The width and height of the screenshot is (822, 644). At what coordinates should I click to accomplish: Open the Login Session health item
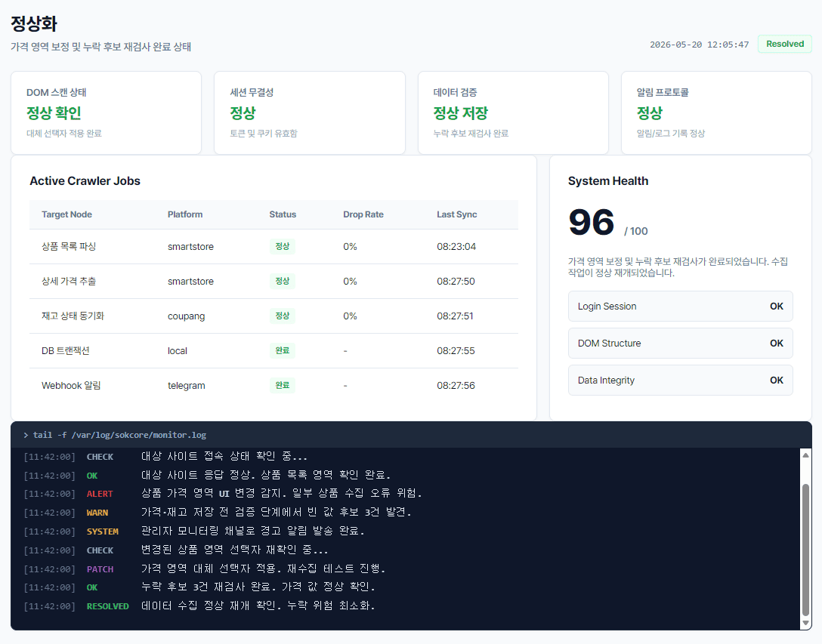[680, 306]
